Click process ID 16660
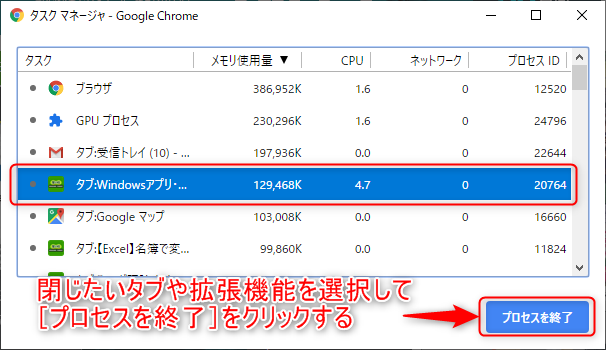Viewport: 606px width, 361px height. [x=550, y=217]
